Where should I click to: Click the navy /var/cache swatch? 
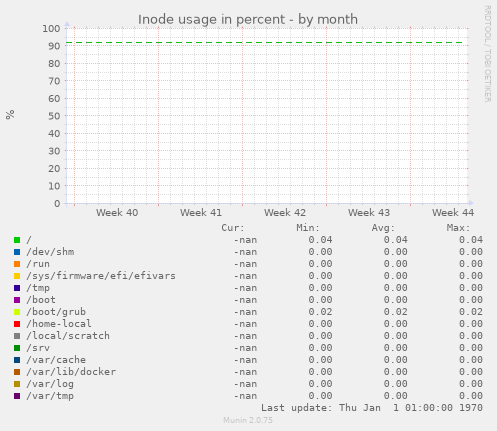coord(17,360)
